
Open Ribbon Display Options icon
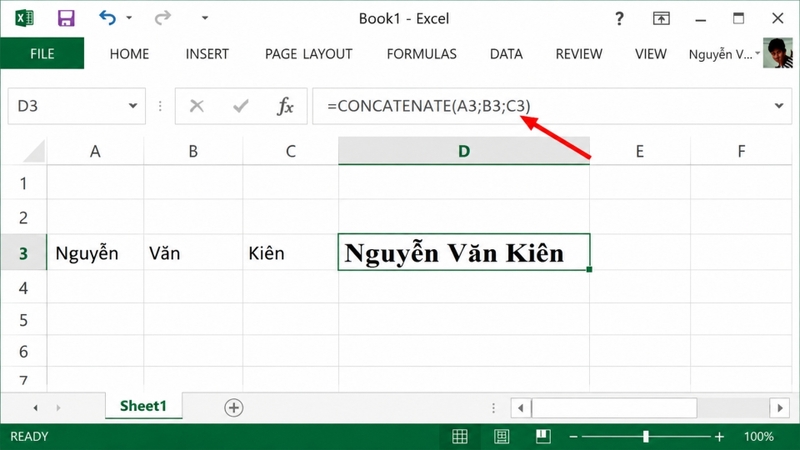[661, 19]
